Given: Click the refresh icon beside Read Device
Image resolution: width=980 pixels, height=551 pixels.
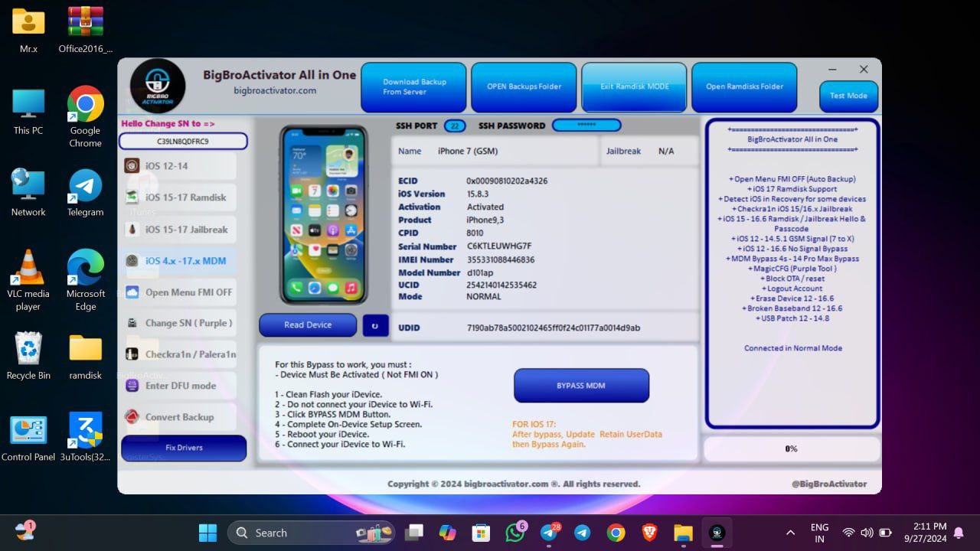Looking at the screenshot, I should coord(375,325).
